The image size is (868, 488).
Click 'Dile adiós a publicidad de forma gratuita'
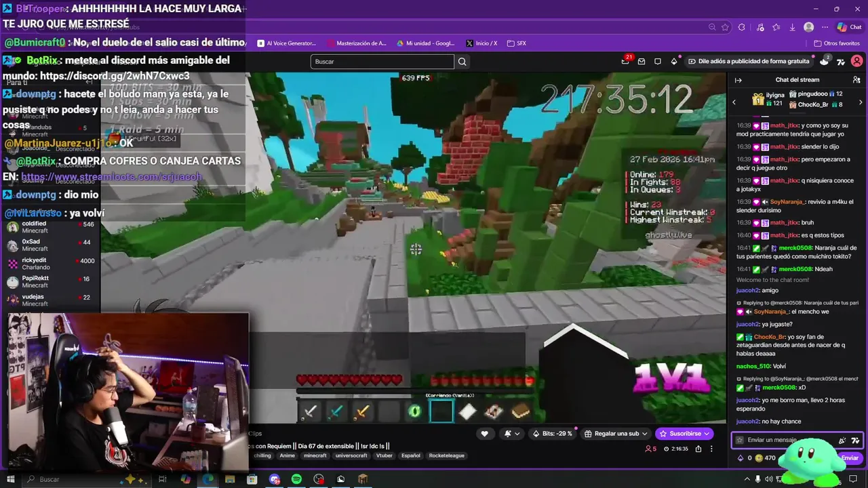749,61
